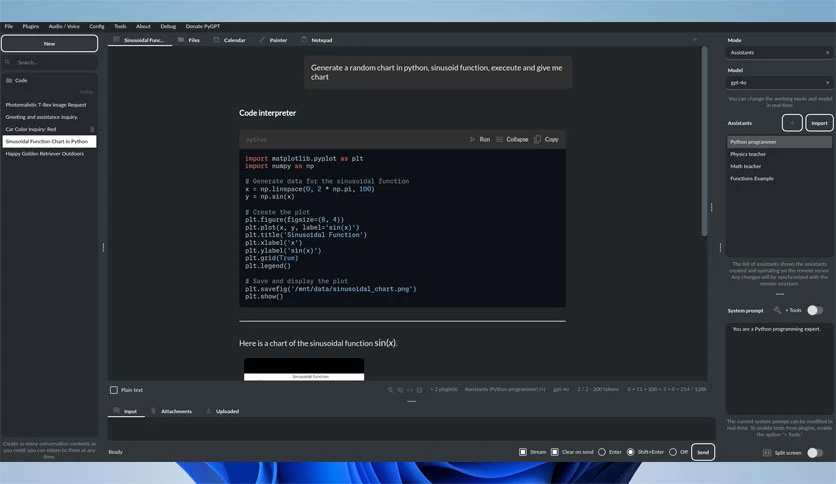The image size is (836, 484).
Task: Open the Donate PyGPT menu
Action: 203,26
